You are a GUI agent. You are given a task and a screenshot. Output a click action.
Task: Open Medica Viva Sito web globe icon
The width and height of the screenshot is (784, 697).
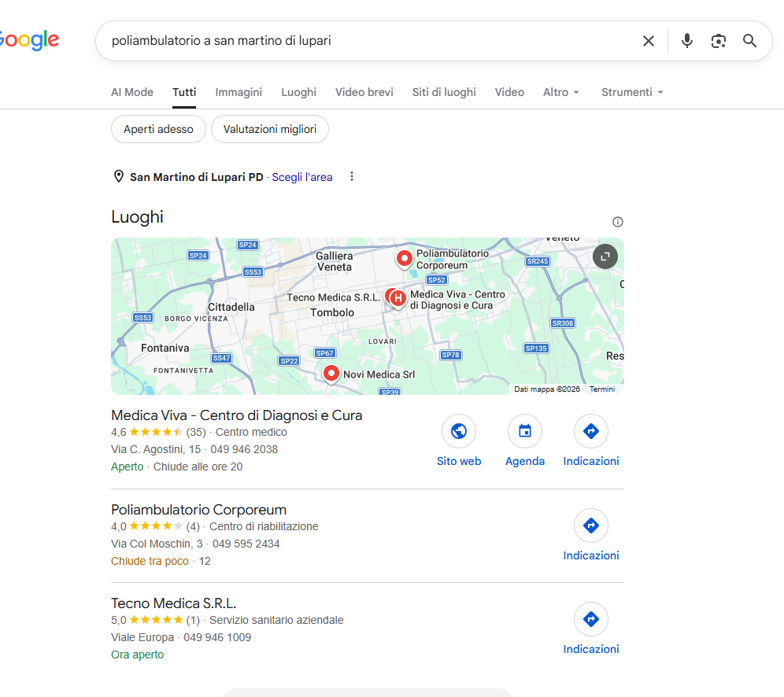458,430
